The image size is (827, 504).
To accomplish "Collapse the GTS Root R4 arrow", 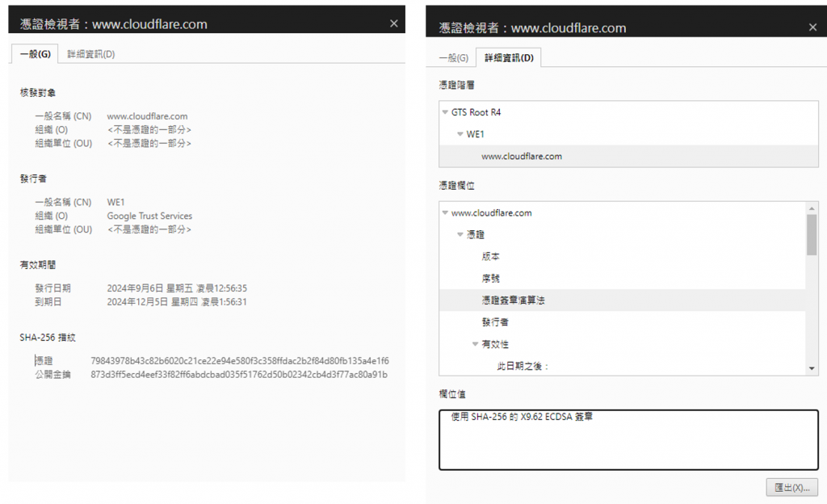I will (x=445, y=112).
